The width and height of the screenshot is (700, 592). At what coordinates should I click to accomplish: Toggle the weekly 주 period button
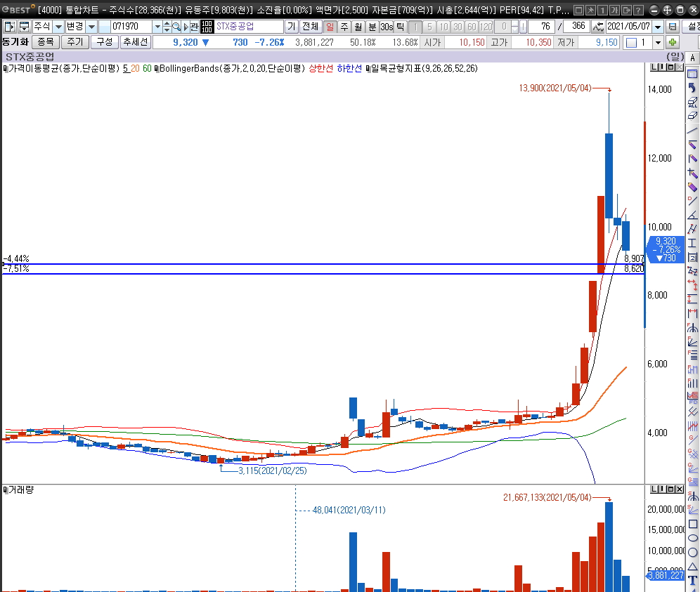344,27
